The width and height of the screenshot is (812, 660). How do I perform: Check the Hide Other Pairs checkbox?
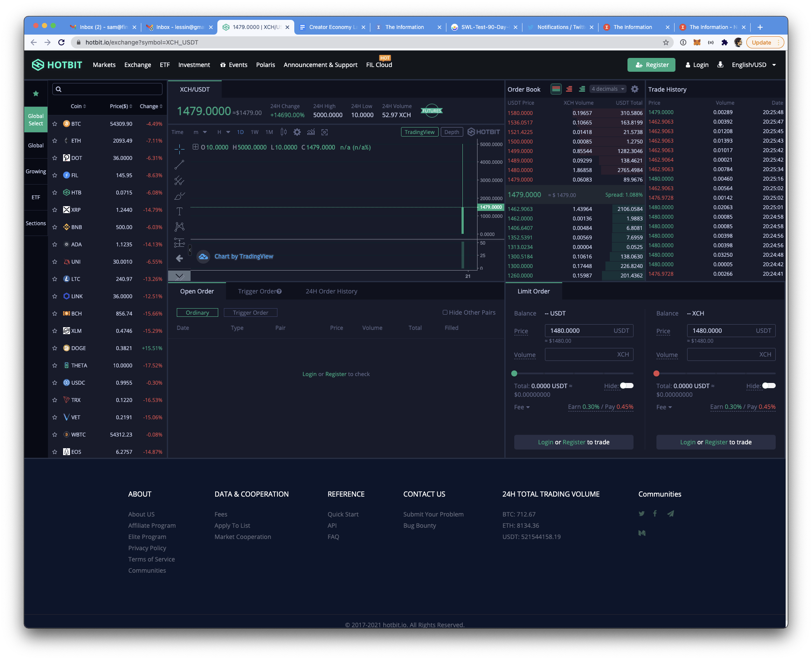pyautogui.click(x=445, y=312)
